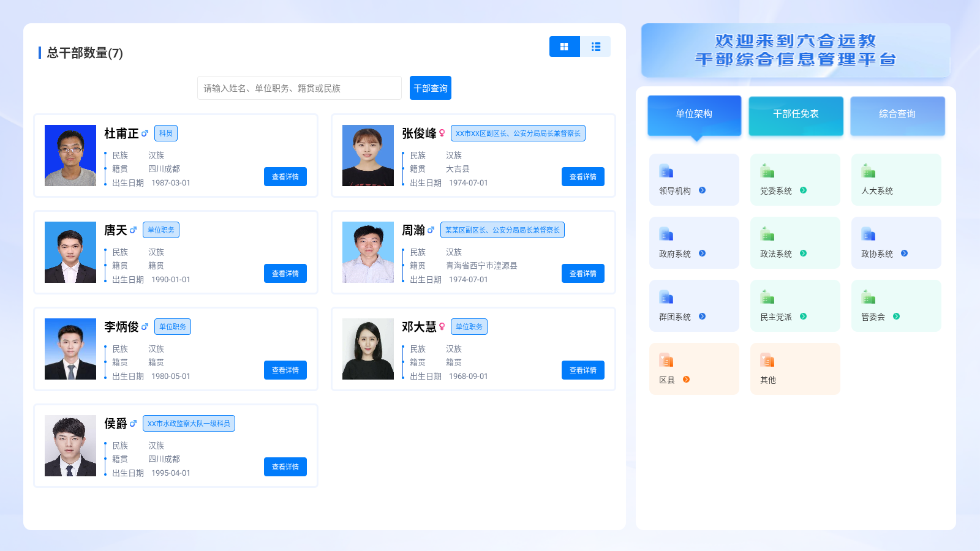This screenshot has height=551, width=980.
Task: Click 张俊峰's portrait photo
Action: coord(368,156)
